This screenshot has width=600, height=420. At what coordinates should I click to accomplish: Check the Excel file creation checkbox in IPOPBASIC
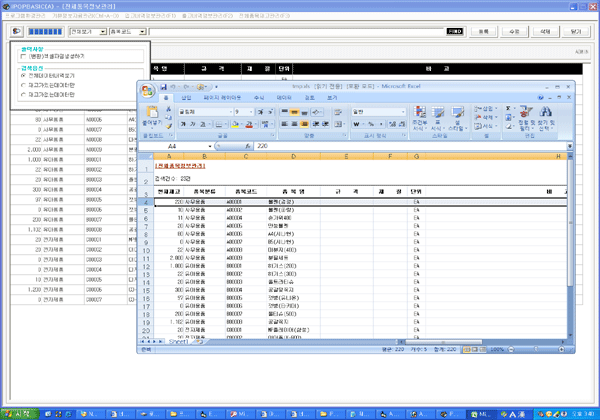[x=24, y=56]
